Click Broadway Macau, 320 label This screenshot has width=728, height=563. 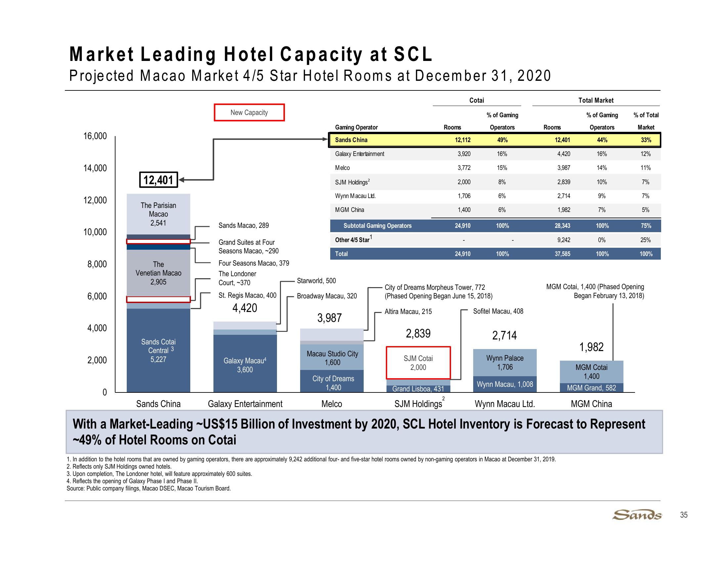click(x=327, y=296)
